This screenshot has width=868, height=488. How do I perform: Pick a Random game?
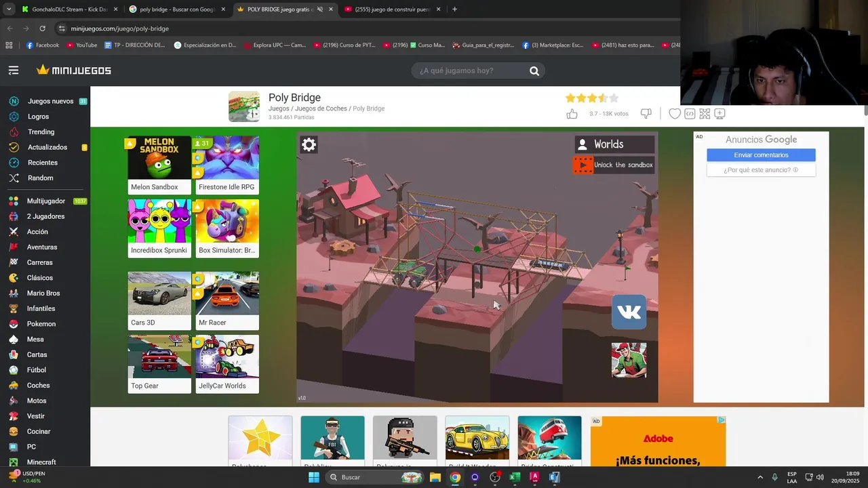coord(41,178)
